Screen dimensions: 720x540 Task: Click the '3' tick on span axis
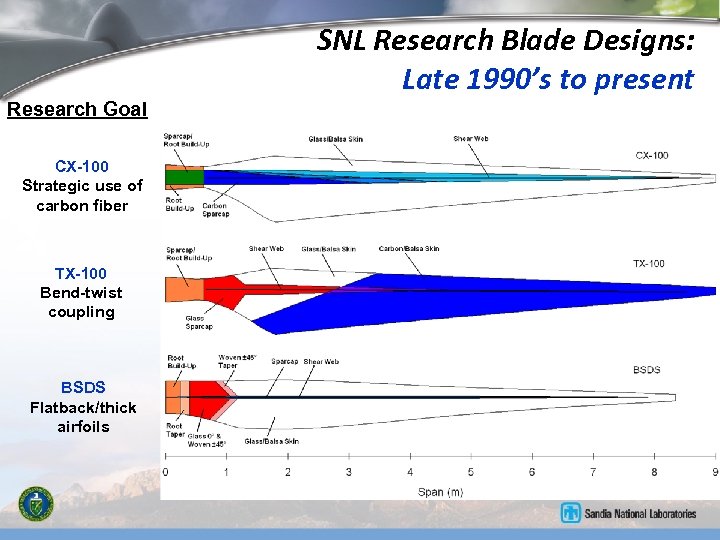point(349,472)
